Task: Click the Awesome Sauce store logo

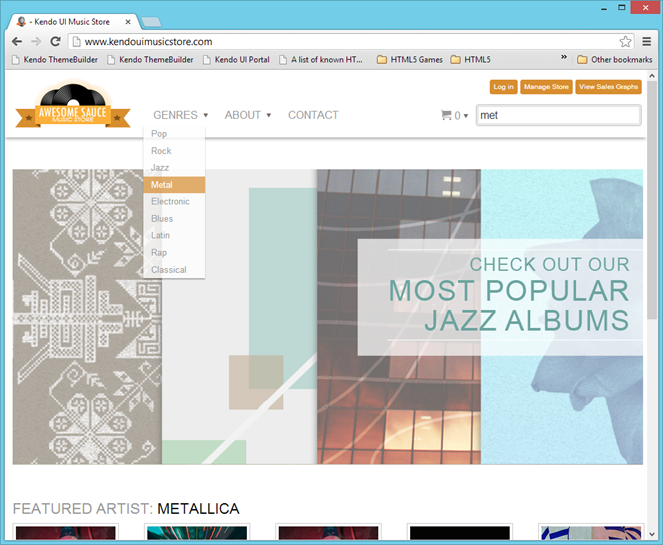Action: point(73,105)
